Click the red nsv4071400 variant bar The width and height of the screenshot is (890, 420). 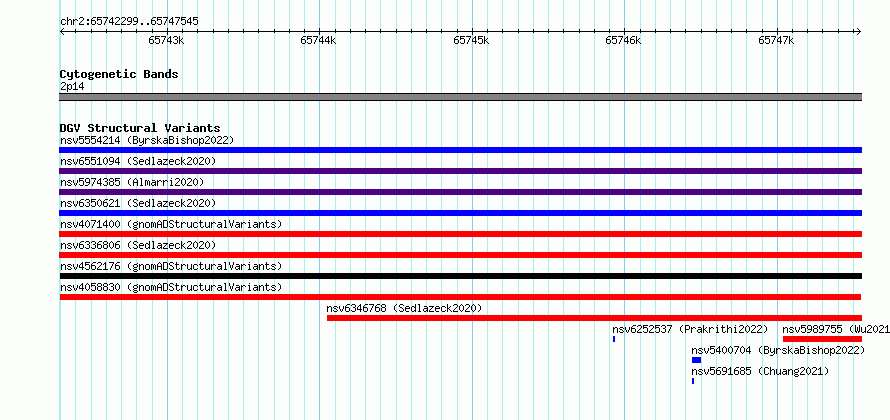[x=461, y=234]
